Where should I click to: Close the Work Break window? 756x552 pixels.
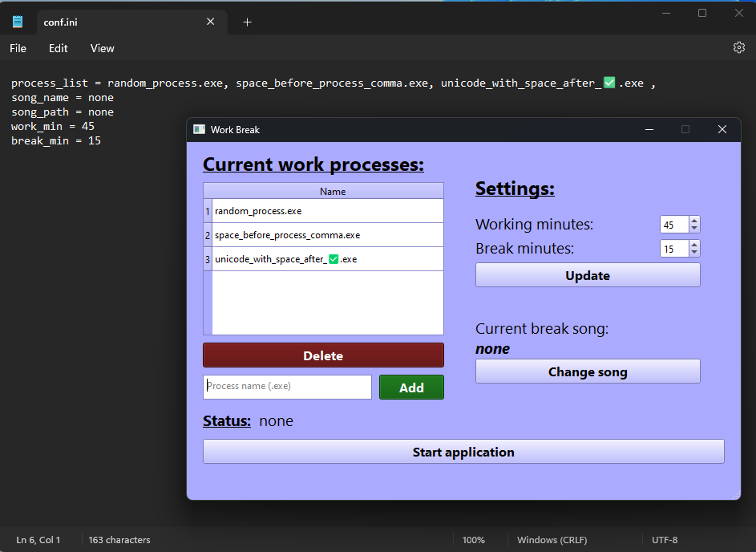tap(722, 129)
